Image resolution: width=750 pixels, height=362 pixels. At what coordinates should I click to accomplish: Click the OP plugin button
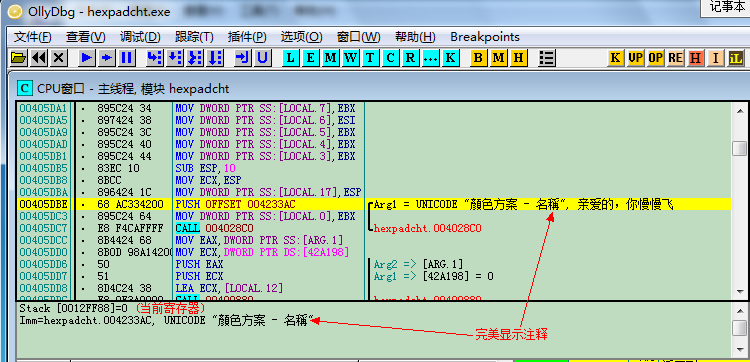coord(655,58)
